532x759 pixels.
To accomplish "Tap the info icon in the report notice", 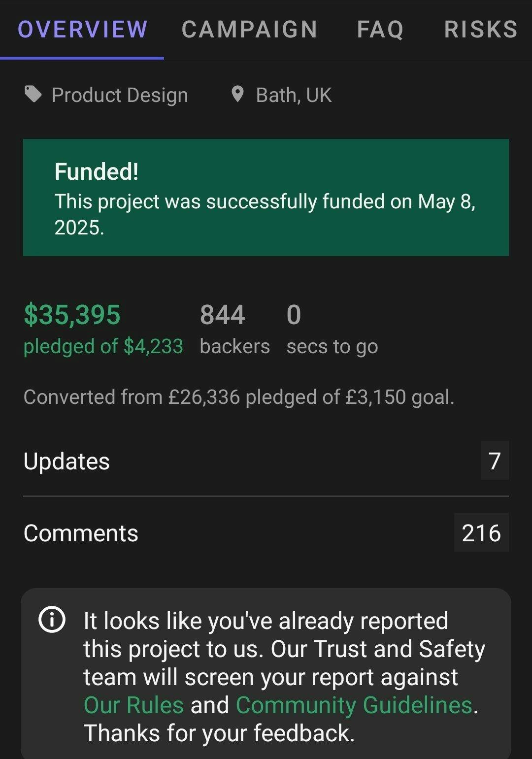I will pos(52,620).
